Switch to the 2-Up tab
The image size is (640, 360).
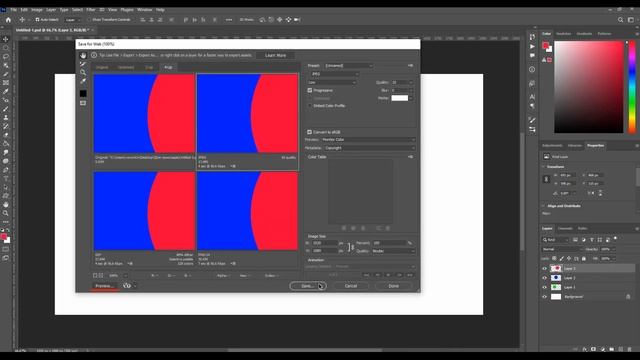[149, 67]
